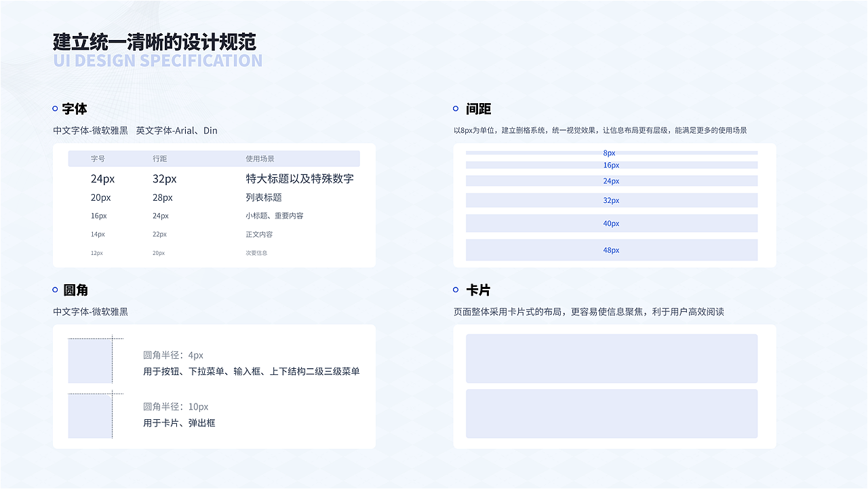Click the upper placeholder card in 卡片 panel

pos(611,358)
